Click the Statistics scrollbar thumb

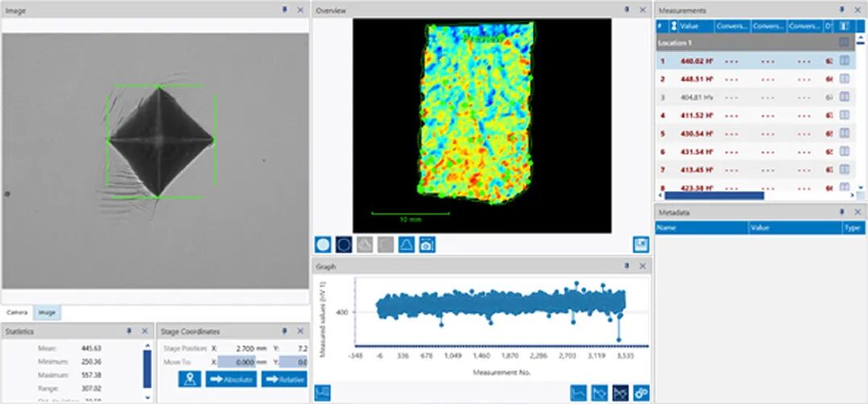click(147, 369)
